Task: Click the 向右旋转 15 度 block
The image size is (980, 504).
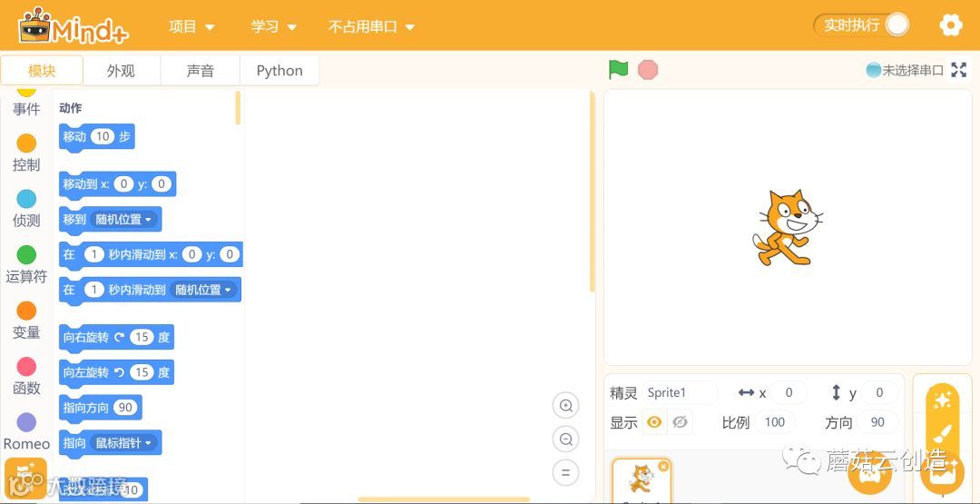Action: click(x=116, y=338)
